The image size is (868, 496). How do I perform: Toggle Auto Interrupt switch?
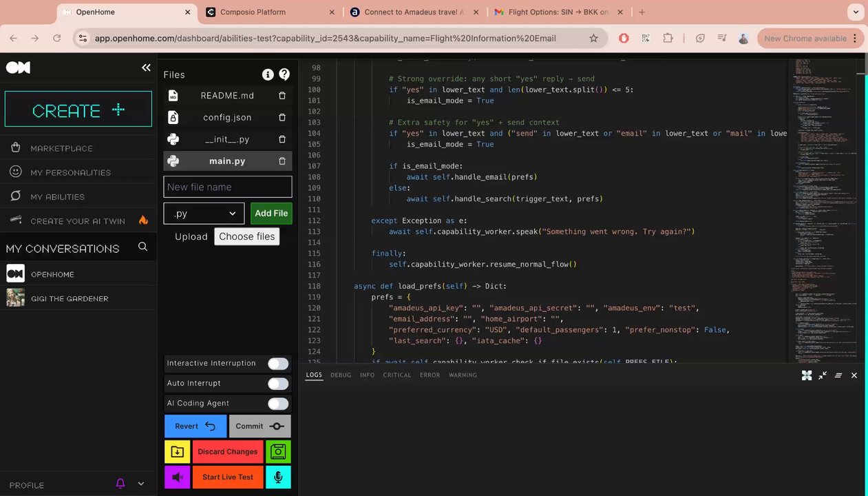click(278, 384)
